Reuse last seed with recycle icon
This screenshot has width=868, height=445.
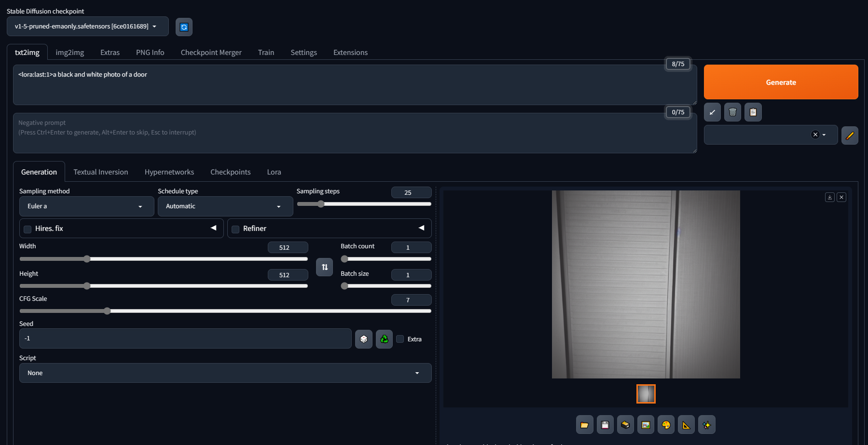pyautogui.click(x=384, y=339)
